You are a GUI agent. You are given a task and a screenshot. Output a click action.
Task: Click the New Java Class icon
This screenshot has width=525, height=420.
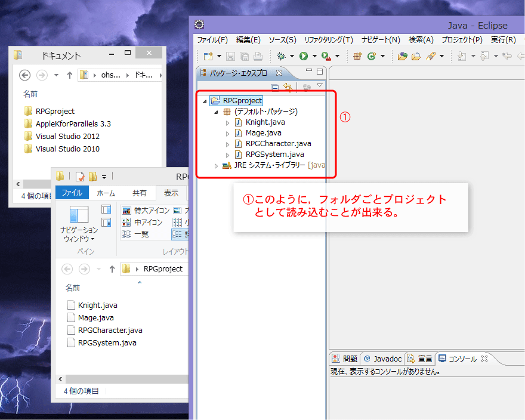[372, 56]
